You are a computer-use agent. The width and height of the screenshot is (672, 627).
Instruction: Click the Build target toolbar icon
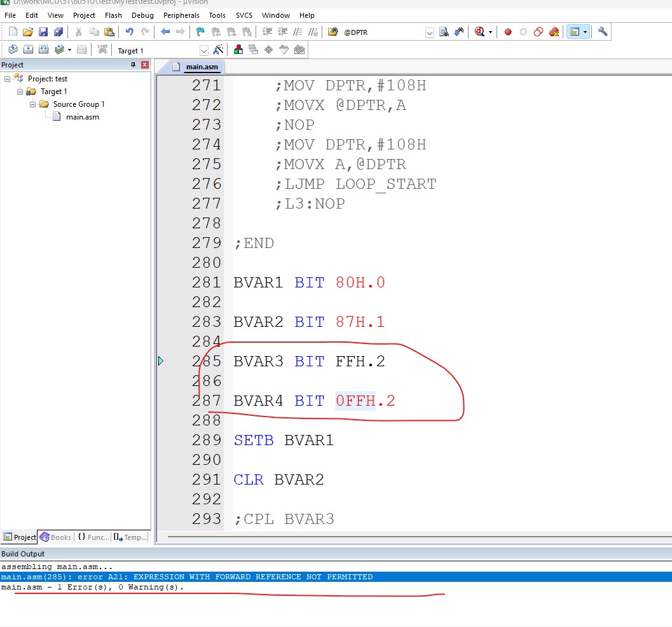[x=28, y=50]
